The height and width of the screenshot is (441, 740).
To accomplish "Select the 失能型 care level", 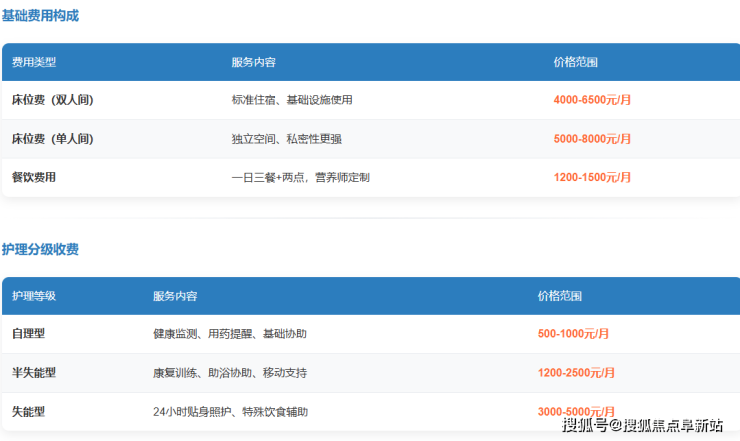I will pyautogui.click(x=28, y=411).
